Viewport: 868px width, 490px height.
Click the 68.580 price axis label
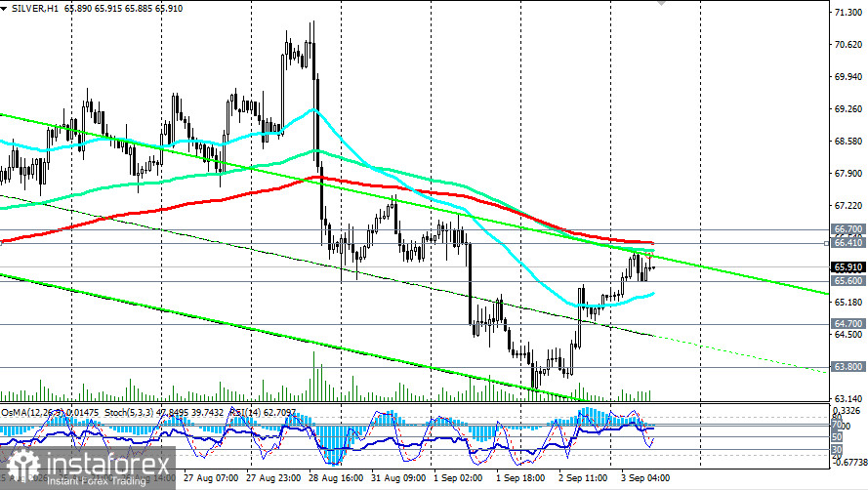pos(848,142)
